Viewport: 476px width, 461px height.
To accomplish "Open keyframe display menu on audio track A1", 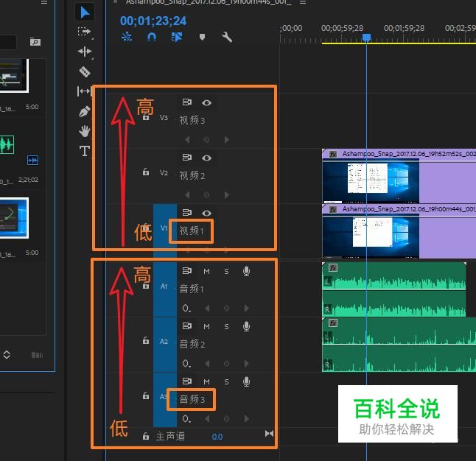I will click(x=187, y=309).
